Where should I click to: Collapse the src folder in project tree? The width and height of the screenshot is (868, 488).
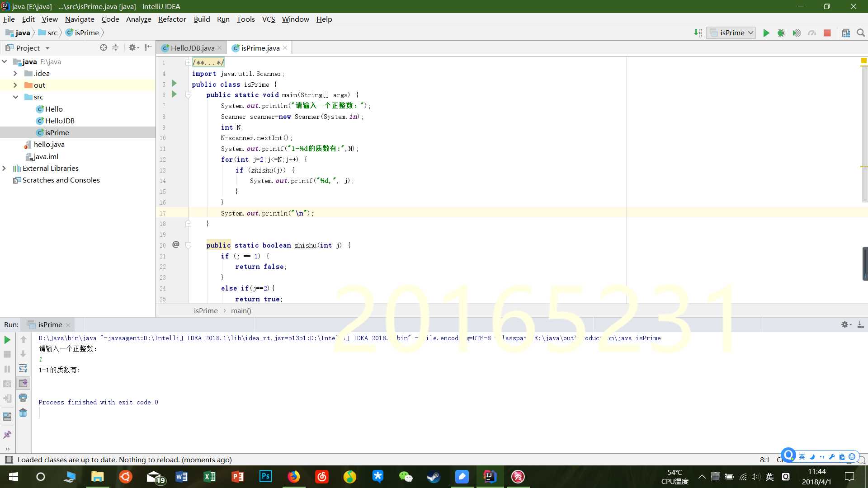[15, 97]
